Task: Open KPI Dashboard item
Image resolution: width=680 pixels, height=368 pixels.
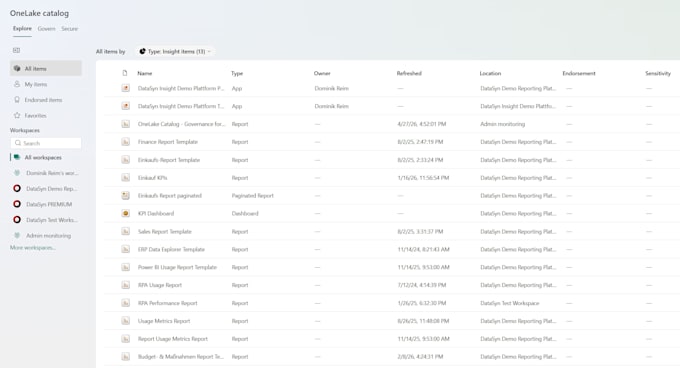Action: pyautogui.click(x=156, y=213)
